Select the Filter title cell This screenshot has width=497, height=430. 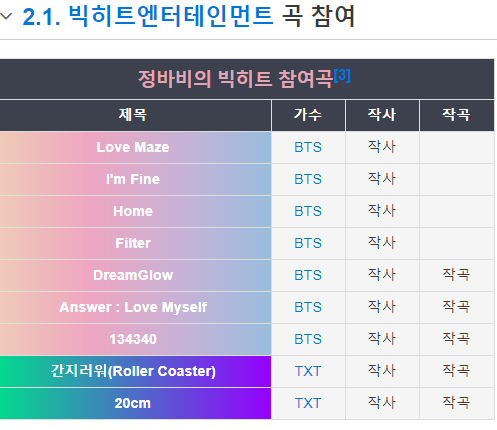point(135,243)
